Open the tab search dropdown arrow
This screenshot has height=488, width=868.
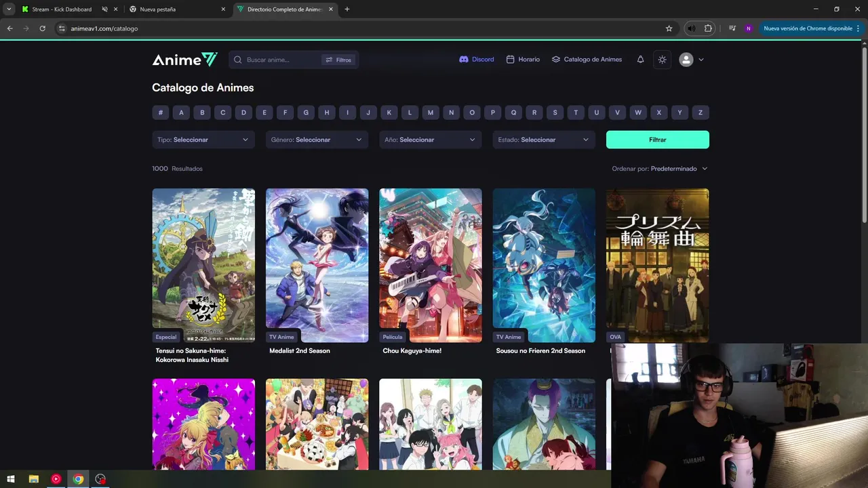tap(9, 9)
